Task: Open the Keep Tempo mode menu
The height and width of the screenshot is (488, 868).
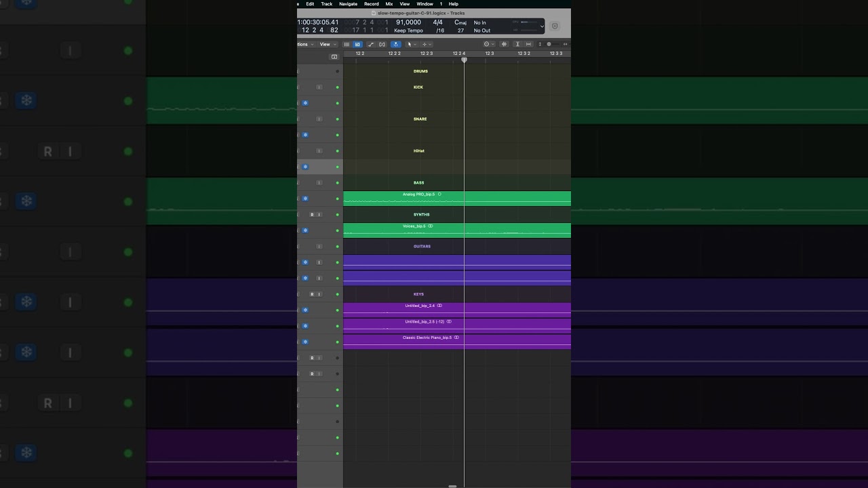Action: (408, 30)
